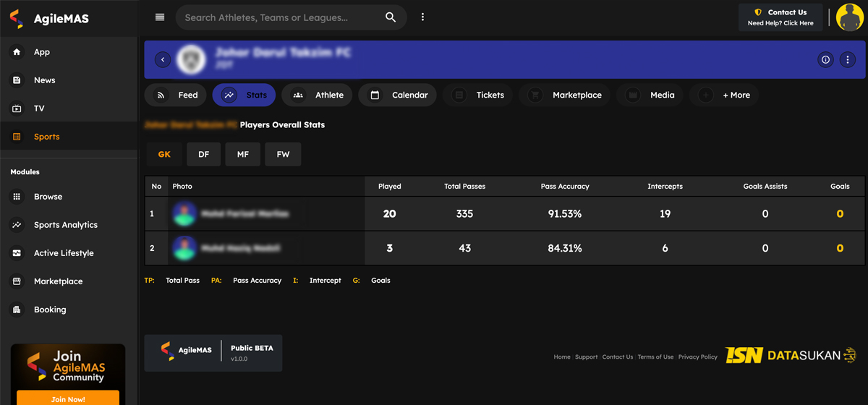The image size is (868, 405).
Task: Open the team info icon
Action: (825, 60)
